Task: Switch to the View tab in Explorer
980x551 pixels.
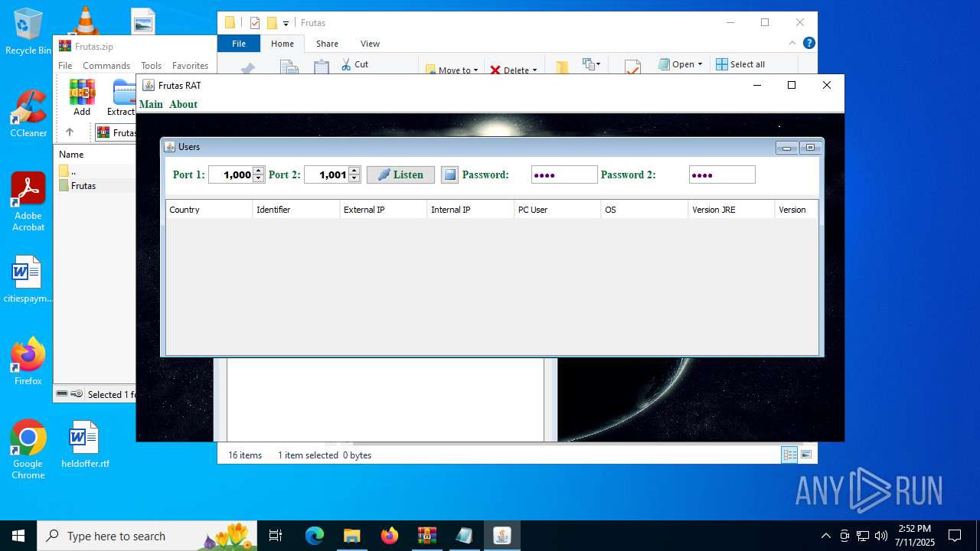Action: tap(370, 44)
